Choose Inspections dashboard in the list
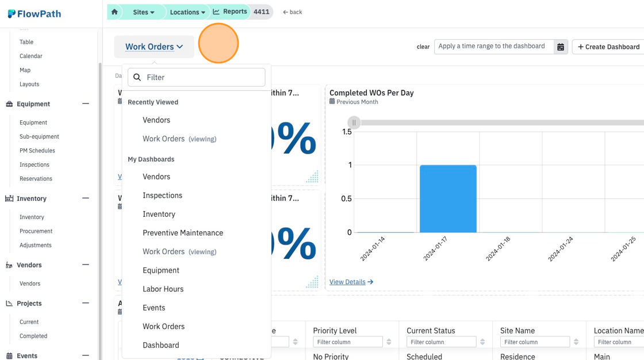644x360 pixels. (162, 195)
